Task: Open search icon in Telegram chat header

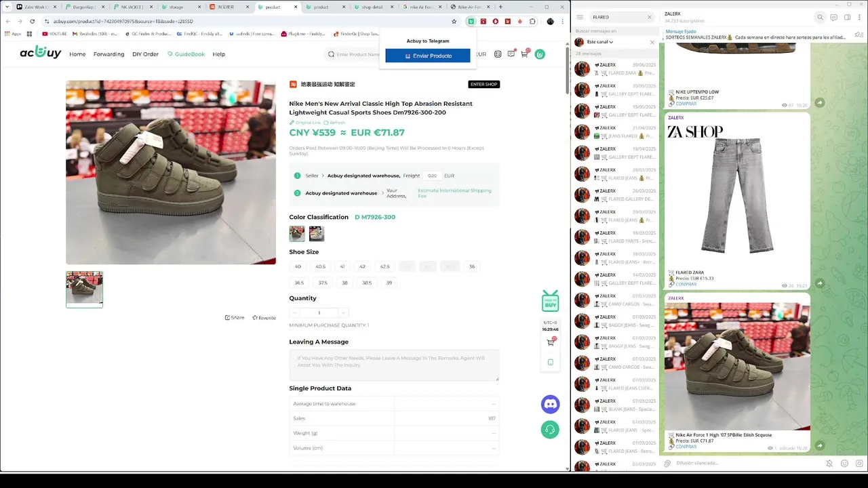Action: (x=820, y=18)
